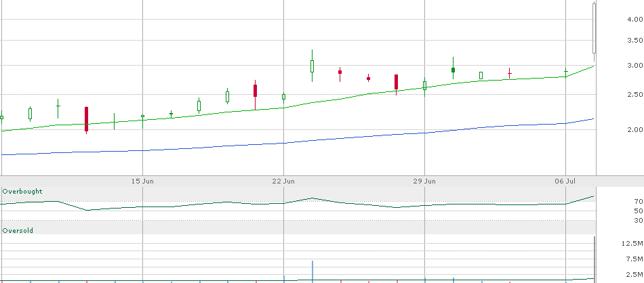This screenshot has width=644, height=283.
Task: Click the 15 Jun date label
Action: 142,181
